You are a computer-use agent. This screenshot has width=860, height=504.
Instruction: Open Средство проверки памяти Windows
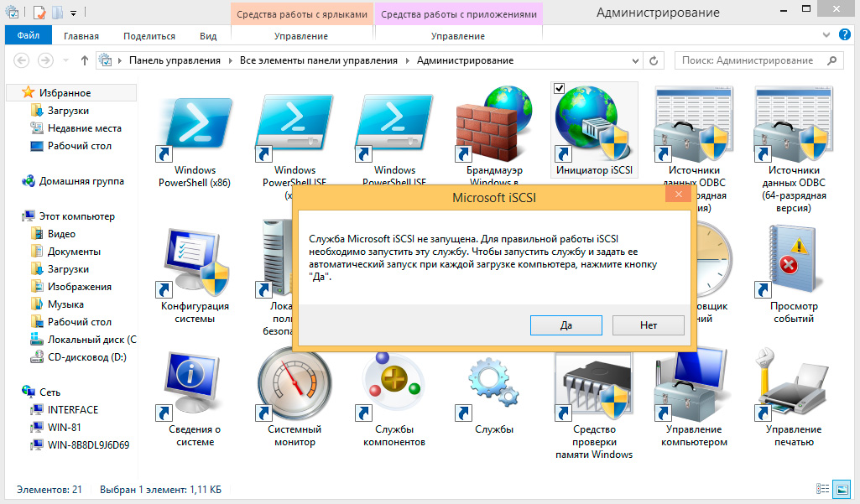tap(594, 405)
